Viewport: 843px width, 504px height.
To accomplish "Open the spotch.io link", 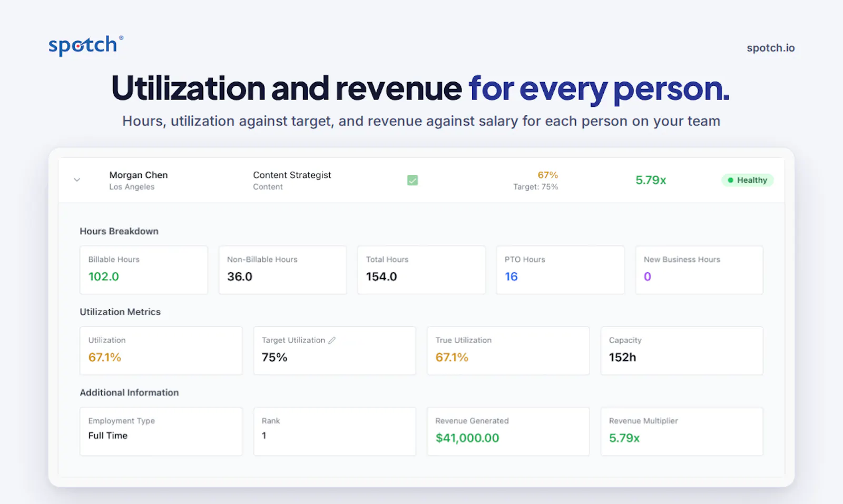I will [x=770, y=48].
